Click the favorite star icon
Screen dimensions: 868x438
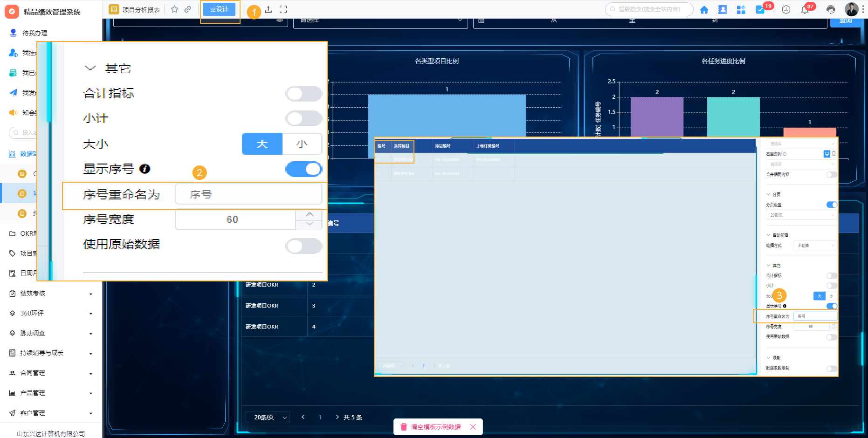(174, 9)
